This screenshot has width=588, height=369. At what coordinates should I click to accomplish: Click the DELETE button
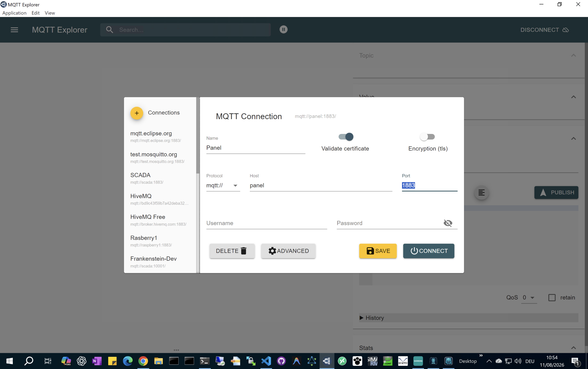pos(232,251)
